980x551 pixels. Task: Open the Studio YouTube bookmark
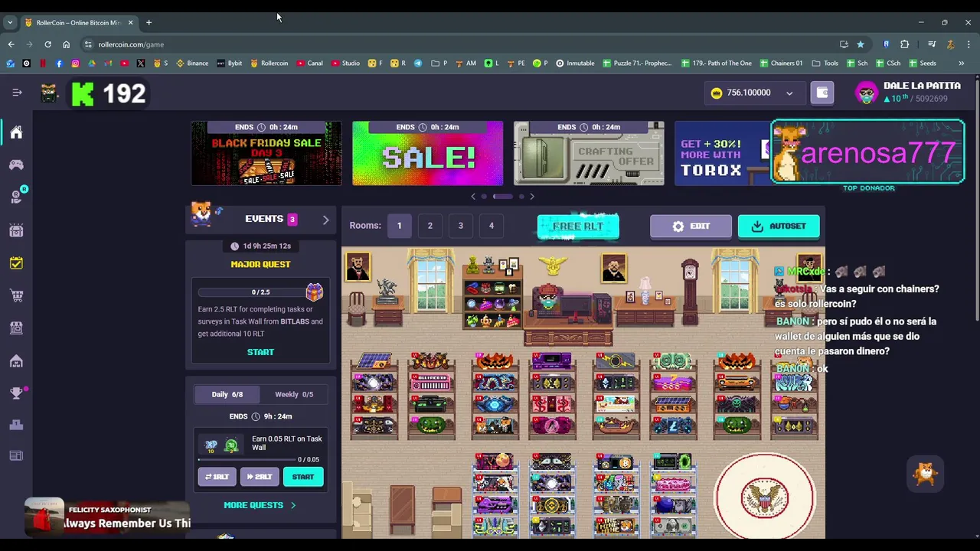pyautogui.click(x=345, y=63)
